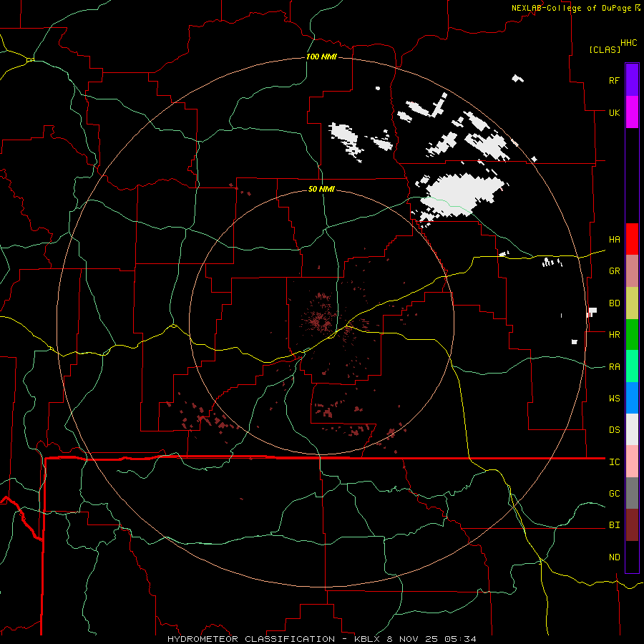
Task: Click the white DS dry snow swatch
Action: tap(632, 429)
